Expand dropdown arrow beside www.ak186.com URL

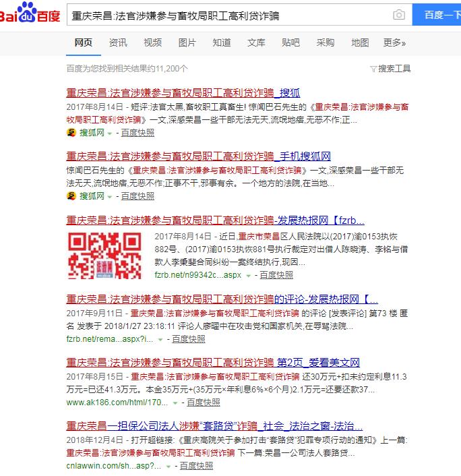pyautogui.click(x=176, y=403)
